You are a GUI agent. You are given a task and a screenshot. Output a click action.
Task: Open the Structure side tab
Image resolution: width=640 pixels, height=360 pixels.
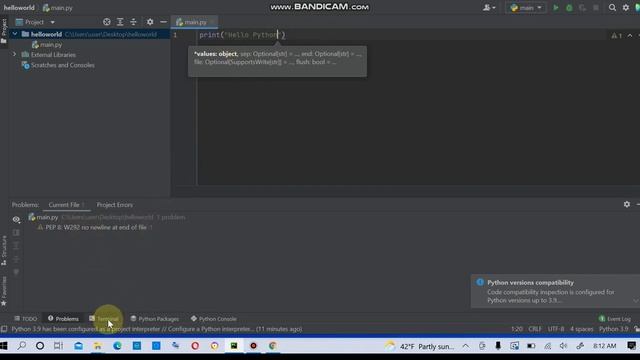4,251
